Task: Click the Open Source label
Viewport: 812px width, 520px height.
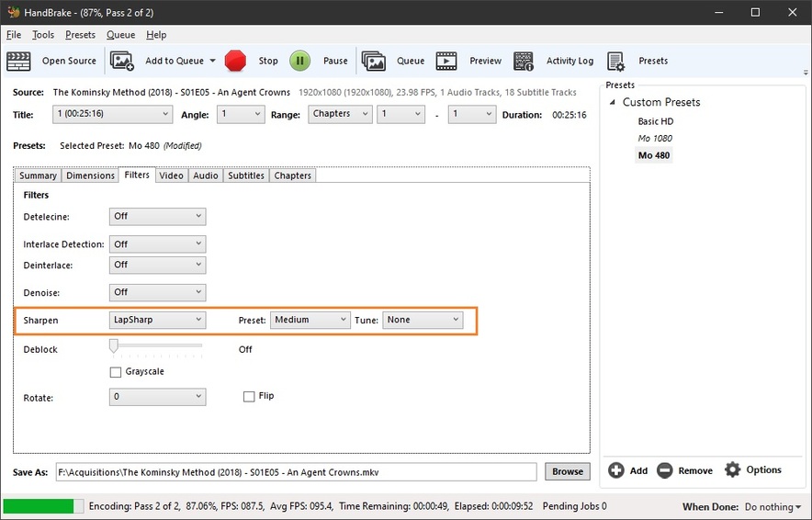Action: tap(69, 61)
